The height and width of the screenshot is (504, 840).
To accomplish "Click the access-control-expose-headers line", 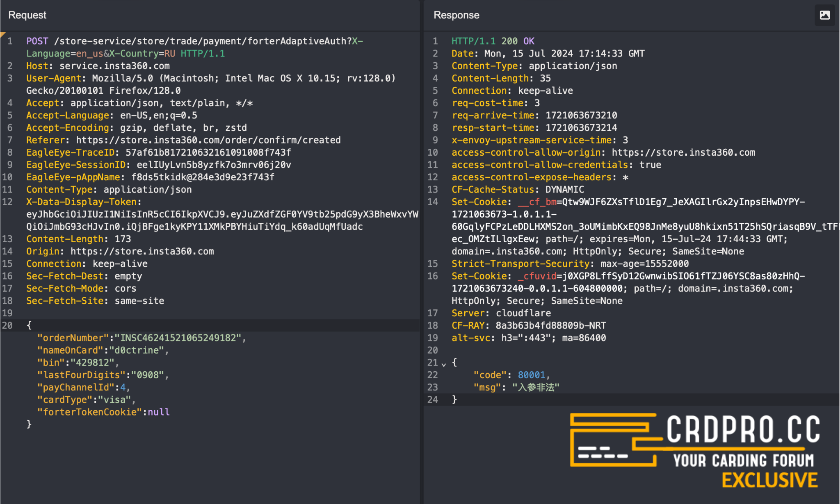I will coord(540,177).
